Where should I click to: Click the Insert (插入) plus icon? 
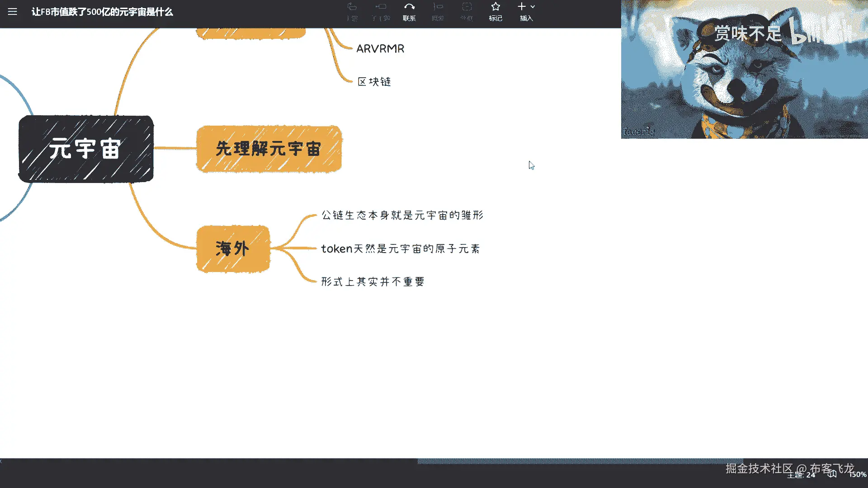522,7
